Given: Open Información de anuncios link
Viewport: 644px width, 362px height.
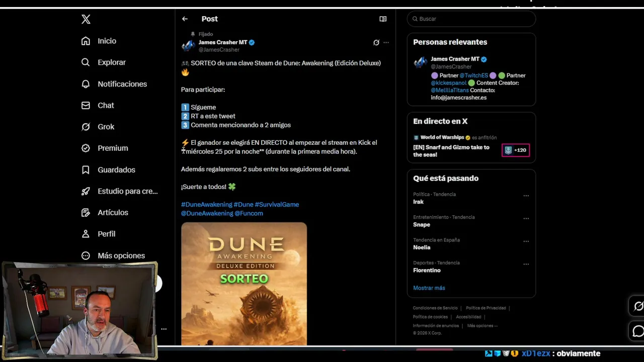Looking at the screenshot, I should click(x=436, y=326).
